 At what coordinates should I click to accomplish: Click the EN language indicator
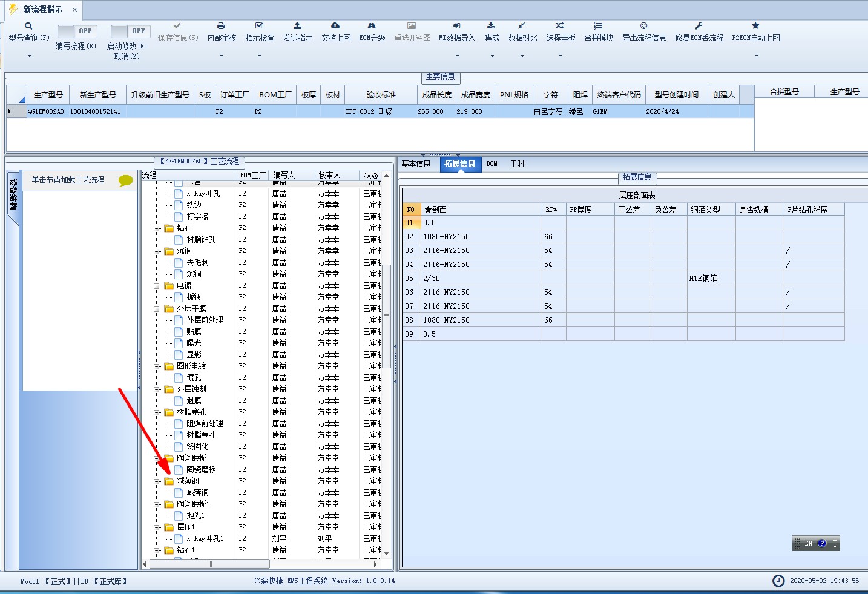[x=808, y=543]
